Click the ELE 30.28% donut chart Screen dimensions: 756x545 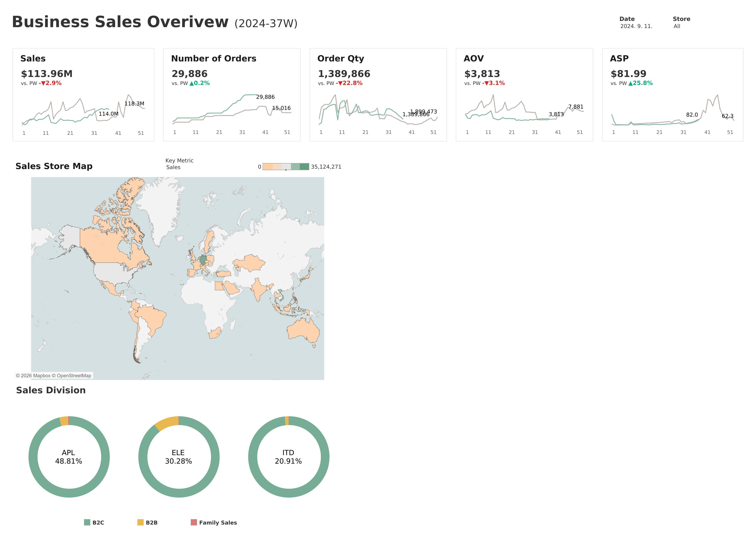(x=179, y=457)
